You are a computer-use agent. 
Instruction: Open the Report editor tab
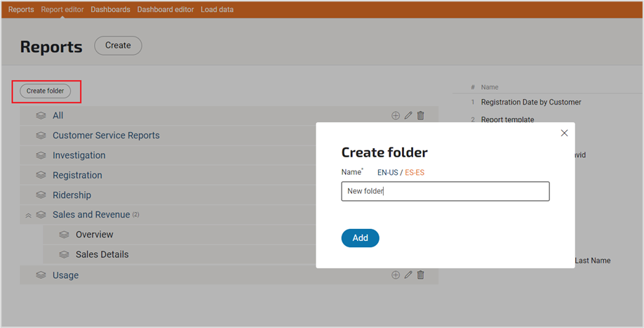[x=62, y=10]
